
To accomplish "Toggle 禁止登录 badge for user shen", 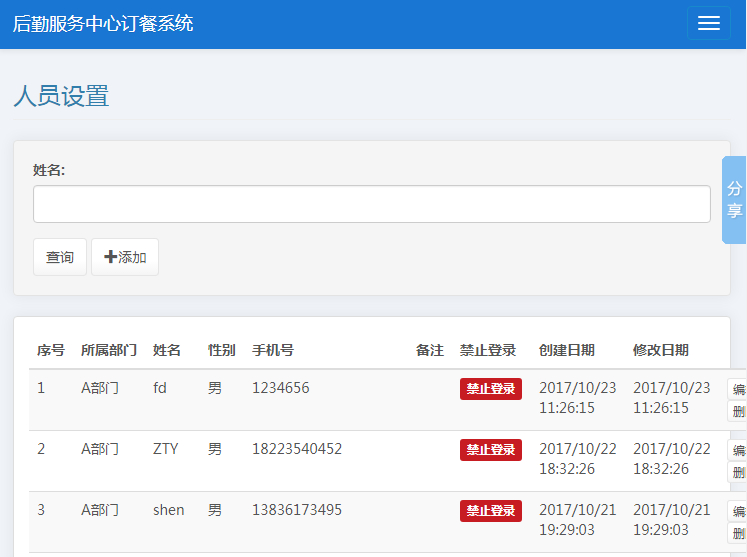I will (490, 511).
